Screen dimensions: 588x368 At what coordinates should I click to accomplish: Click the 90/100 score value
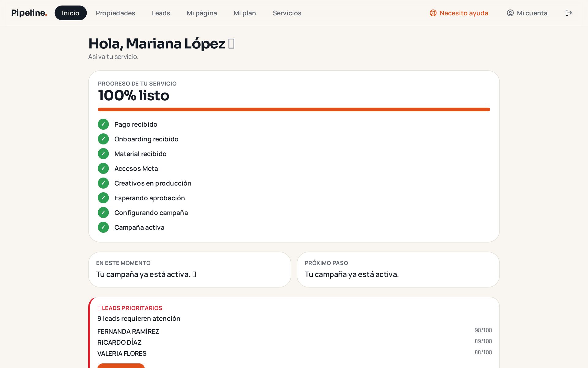483,330
